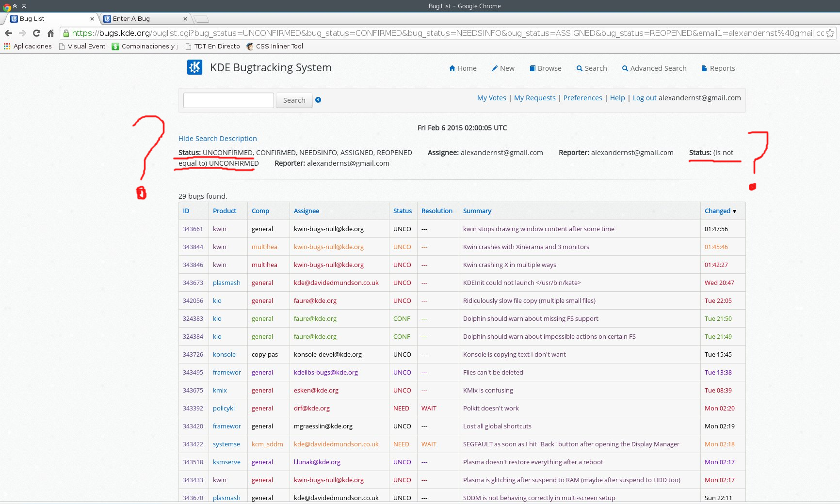This screenshot has width=840, height=504.
Task: Click the Chrome reload icon
Action: (36, 33)
